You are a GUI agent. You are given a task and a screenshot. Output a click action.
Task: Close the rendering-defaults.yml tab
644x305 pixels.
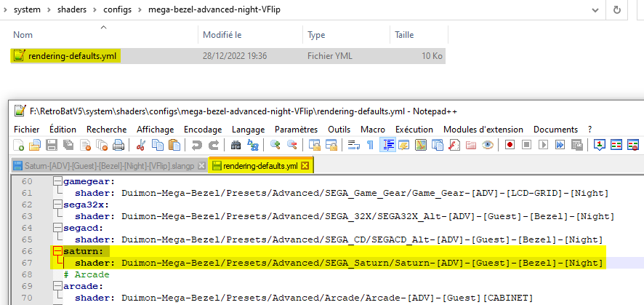coord(305,166)
